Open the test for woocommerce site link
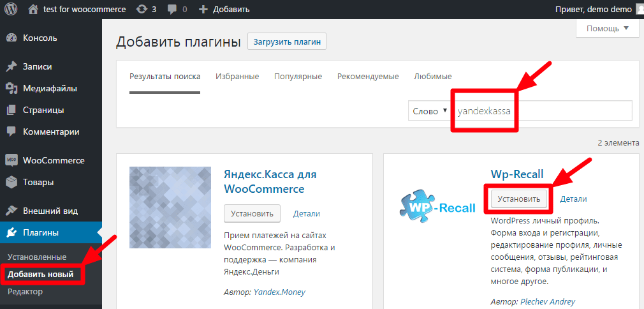This screenshot has width=644, height=309. (x=85, y=9)
